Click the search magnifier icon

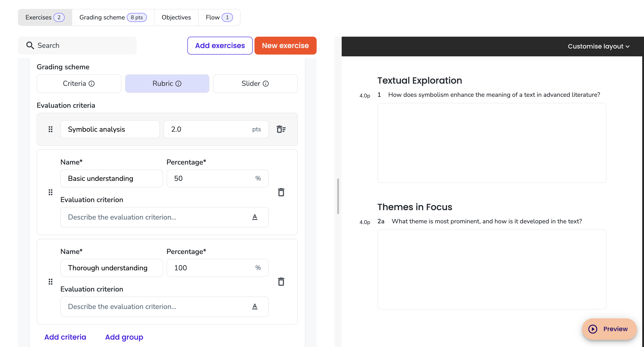30,45
